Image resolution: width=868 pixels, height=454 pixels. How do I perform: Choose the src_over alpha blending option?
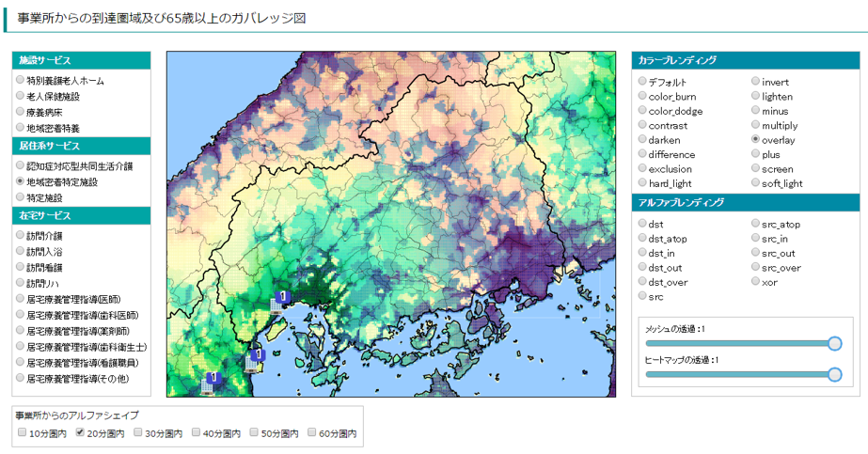coord(756,268)
